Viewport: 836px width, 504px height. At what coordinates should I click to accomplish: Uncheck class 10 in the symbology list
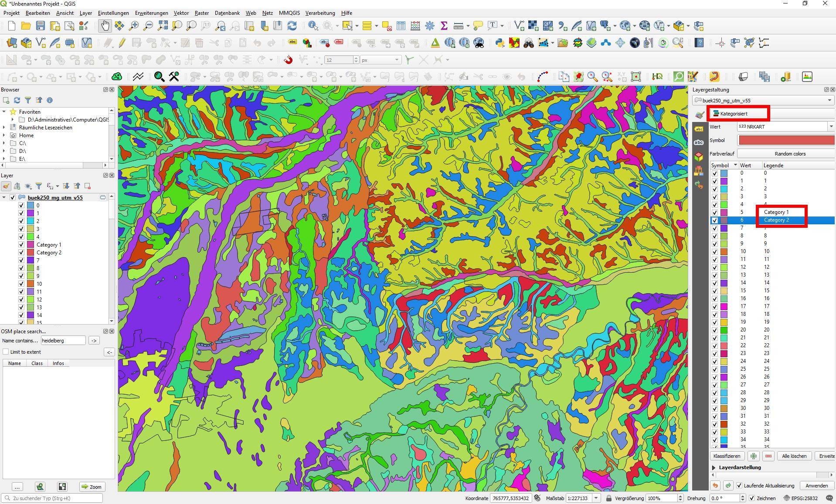point(714,251)
